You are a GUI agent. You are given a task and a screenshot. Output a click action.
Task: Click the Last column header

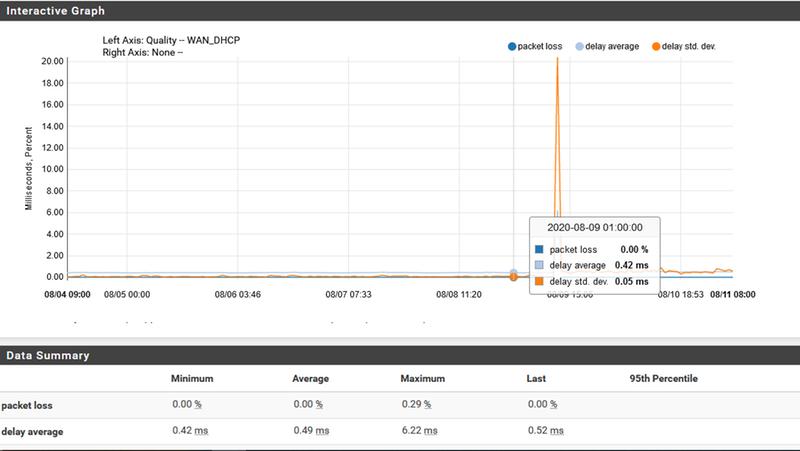coord(536,379)
